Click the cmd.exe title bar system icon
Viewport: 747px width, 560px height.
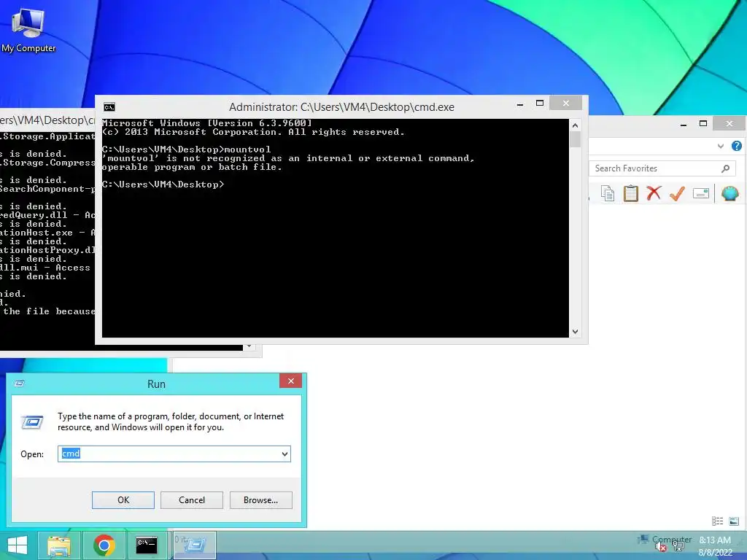109,107
